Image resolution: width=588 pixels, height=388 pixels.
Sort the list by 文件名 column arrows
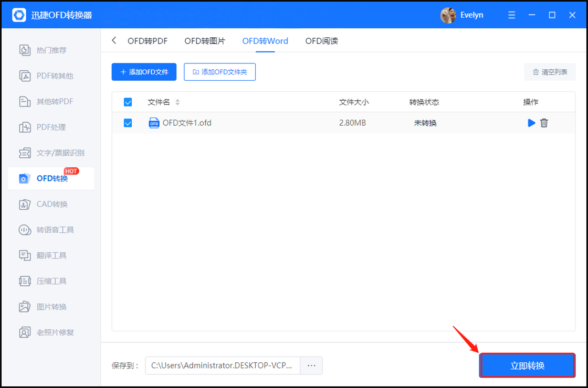[178, 102]
